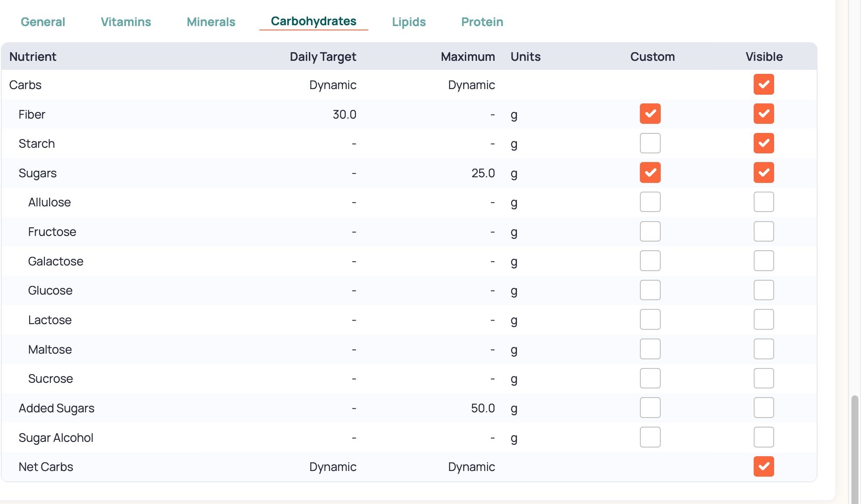Click Added Sugars maximum value 50.0
Image resolution: width=861 pixels, height=504 pixels.
coord(483,408)
